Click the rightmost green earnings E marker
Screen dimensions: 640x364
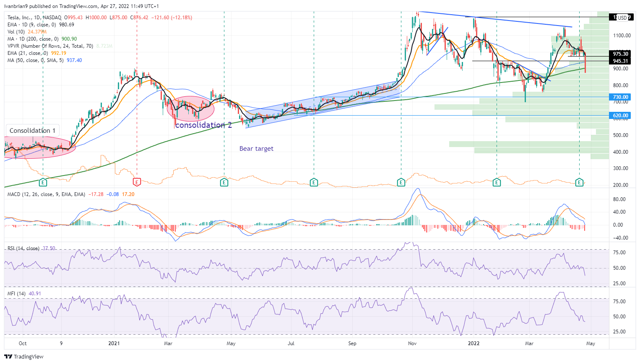(579, 182)
